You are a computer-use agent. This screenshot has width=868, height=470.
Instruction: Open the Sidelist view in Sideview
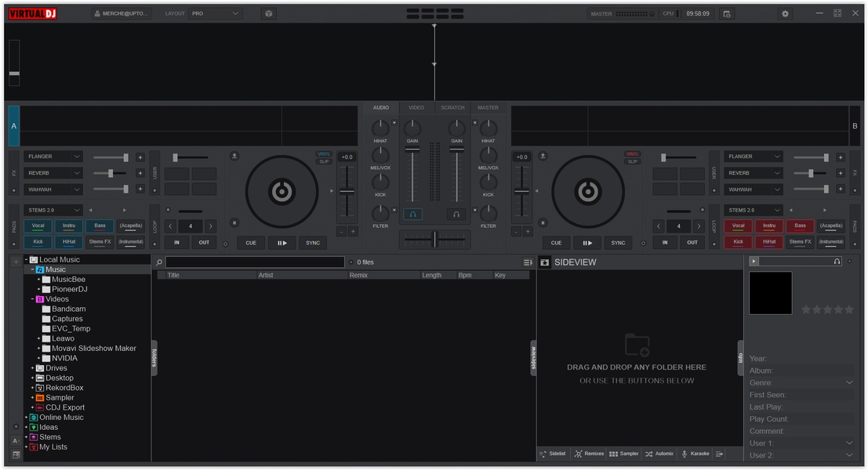tap(553, 454)
